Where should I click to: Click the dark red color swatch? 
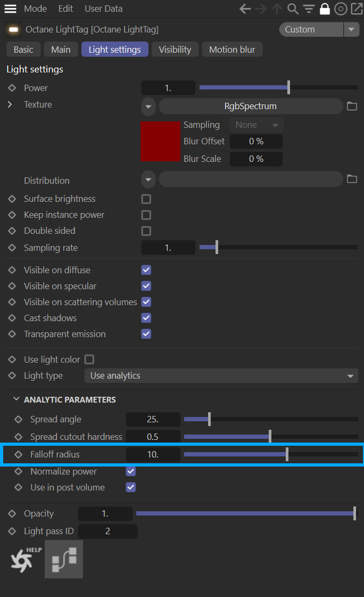point(160,141)
